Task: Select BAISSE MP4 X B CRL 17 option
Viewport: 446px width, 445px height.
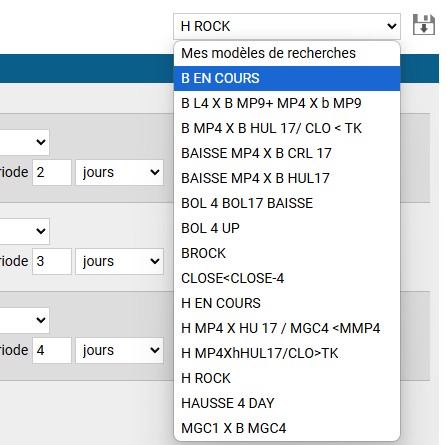Action: click(x=287, y=153)
